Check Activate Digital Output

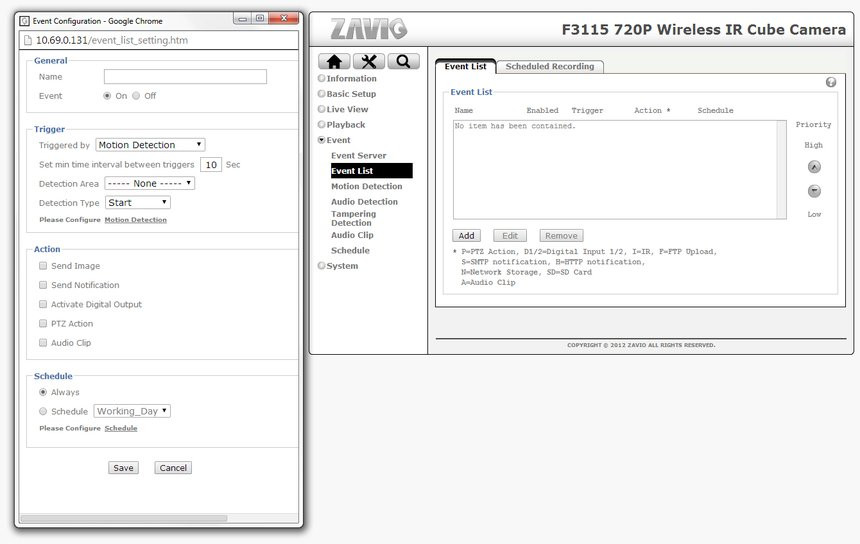pos(43,304)
